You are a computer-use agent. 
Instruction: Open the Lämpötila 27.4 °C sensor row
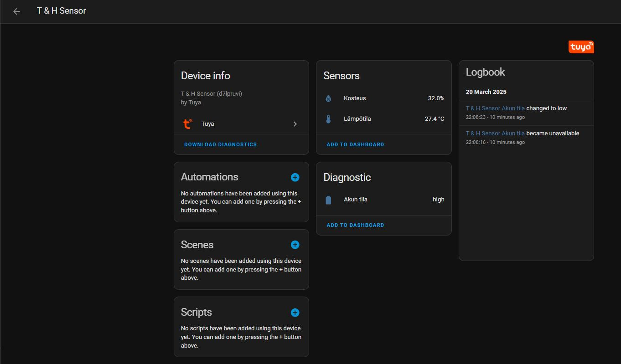tap(383, 119)
